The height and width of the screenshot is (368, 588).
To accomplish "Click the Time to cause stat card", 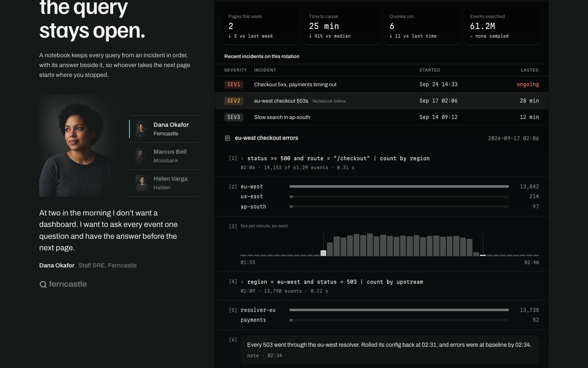I will (x=341, y=26).
